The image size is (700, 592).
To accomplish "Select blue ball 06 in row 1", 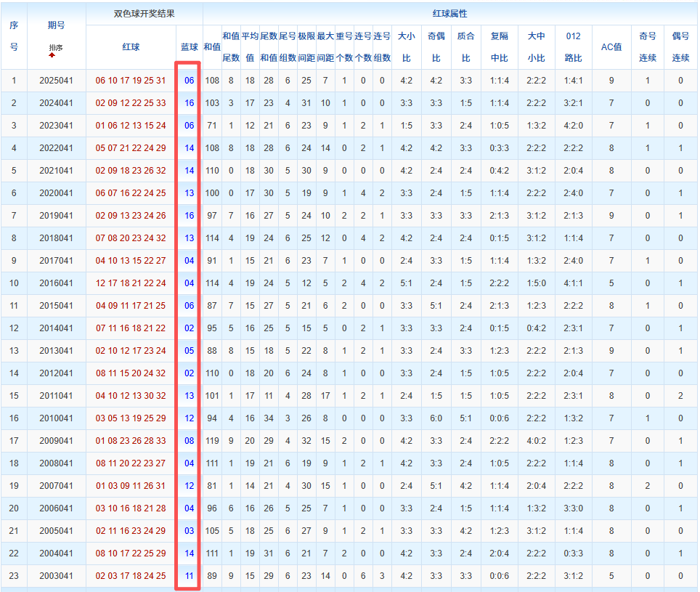I will tap(189, 81).
